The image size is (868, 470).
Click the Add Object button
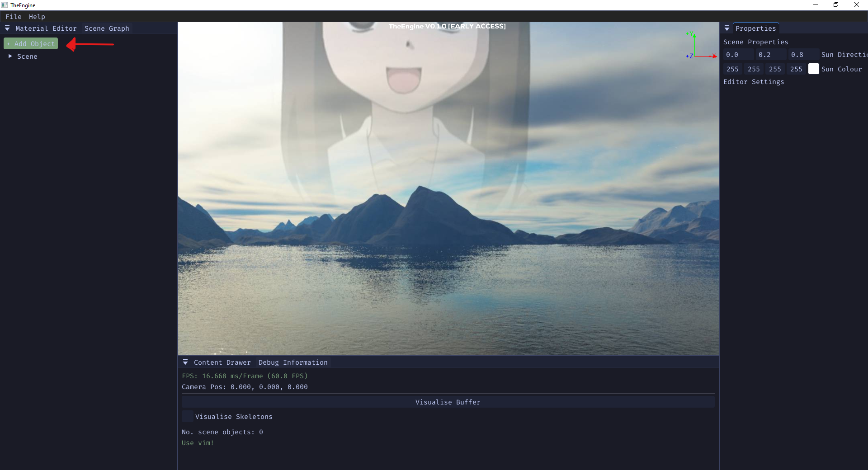(31, 44)
